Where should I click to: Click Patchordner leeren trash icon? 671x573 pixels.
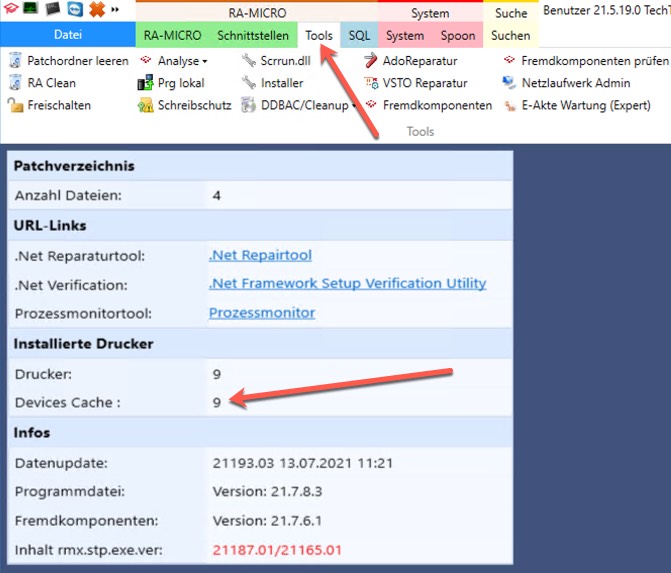[x=15, y=60]
